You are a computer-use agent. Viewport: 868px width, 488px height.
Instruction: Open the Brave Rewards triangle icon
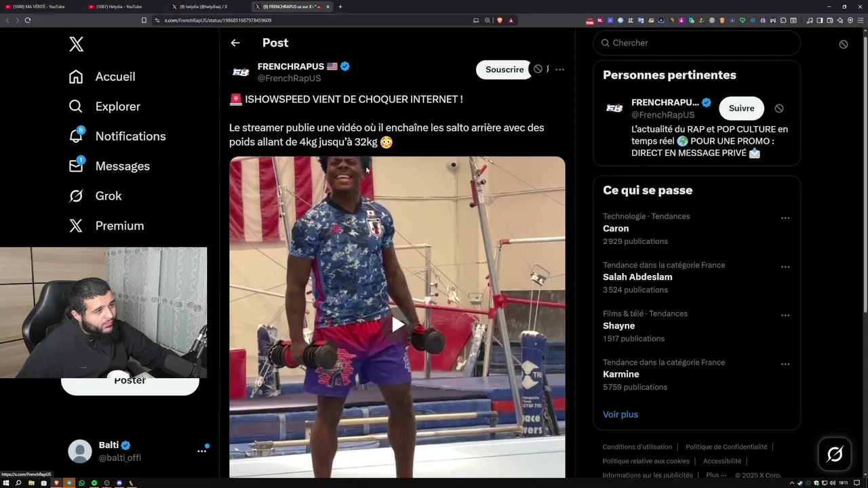pyautogui.click(x=511, y=20)
